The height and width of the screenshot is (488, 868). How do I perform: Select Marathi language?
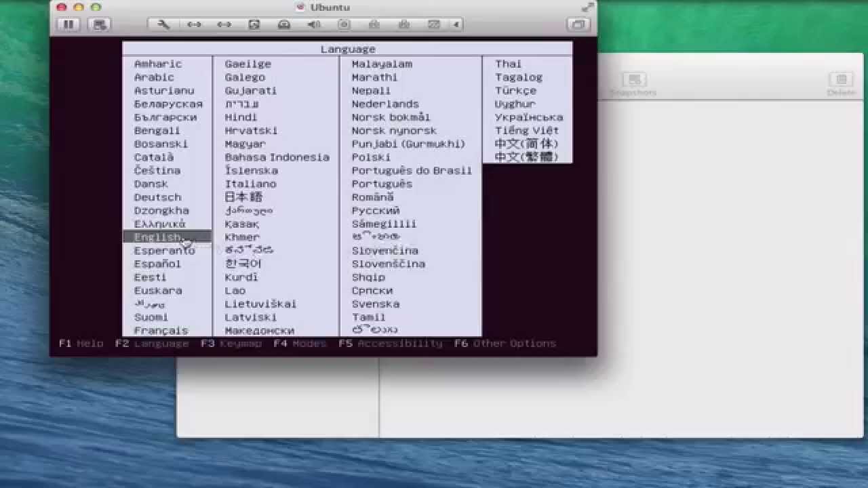coord(374,77)
